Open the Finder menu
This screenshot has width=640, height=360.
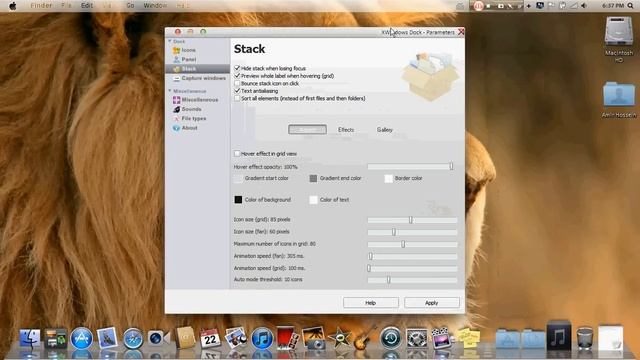pos(41,5)
